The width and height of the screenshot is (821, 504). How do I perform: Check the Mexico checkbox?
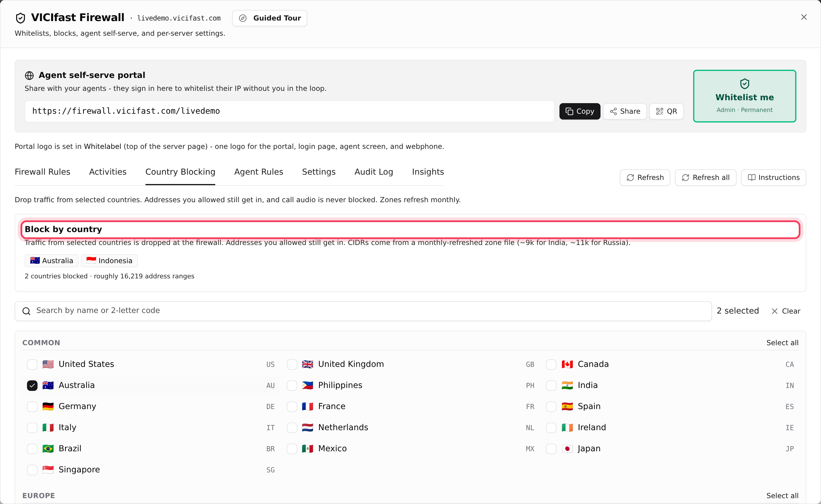pyautogui.click(x=292, y=449)
